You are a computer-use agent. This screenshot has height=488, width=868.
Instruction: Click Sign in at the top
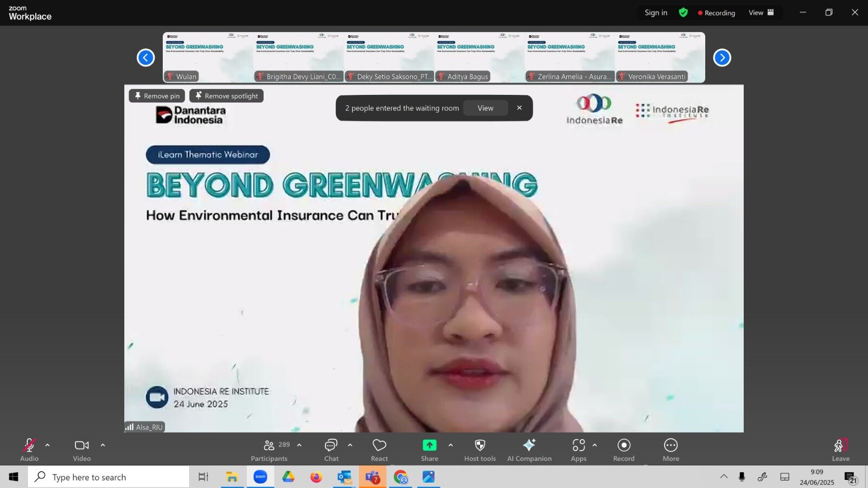pyautogui.click(x=656, y=12)
